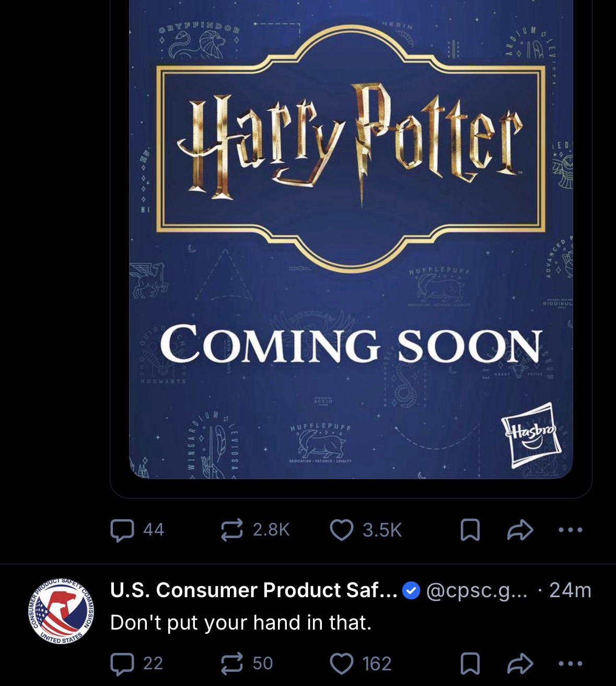The image size is (616, 686).
Task: Click the Hasbro logo in the image
Action: [x=531, y=434]
